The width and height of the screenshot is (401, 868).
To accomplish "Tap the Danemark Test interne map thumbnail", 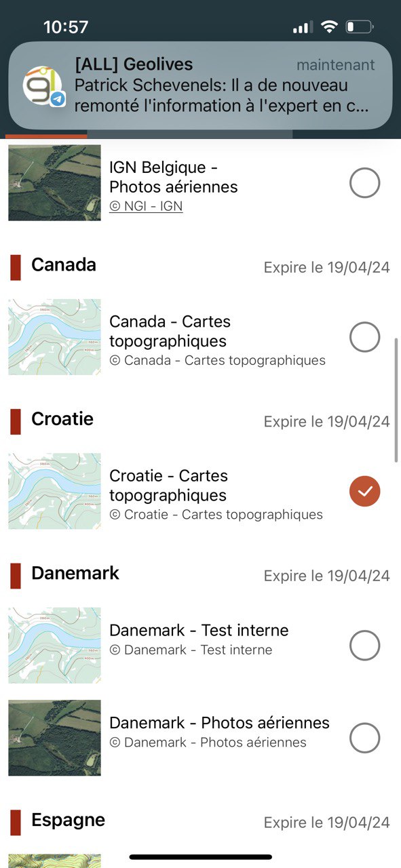I will point(54,645).
